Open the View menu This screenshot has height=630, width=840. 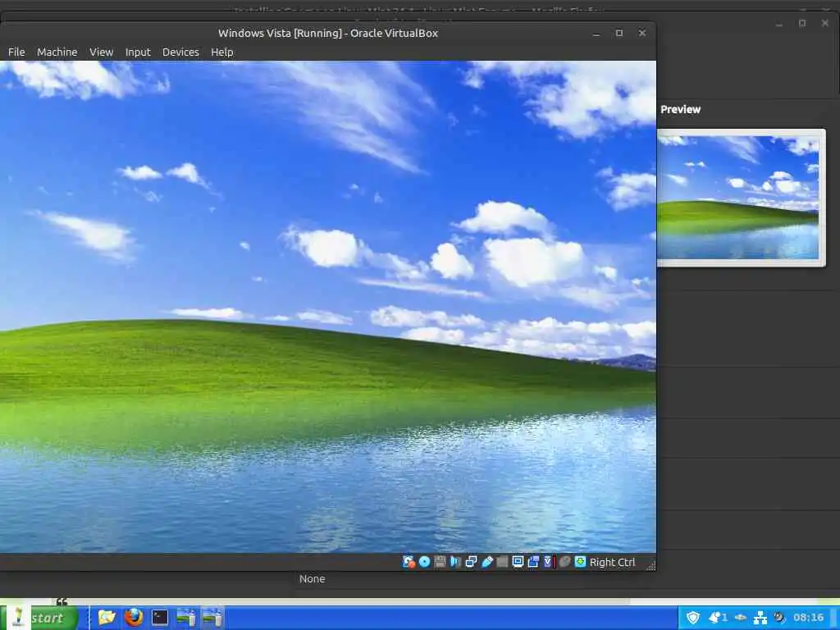tap(101, 52)
